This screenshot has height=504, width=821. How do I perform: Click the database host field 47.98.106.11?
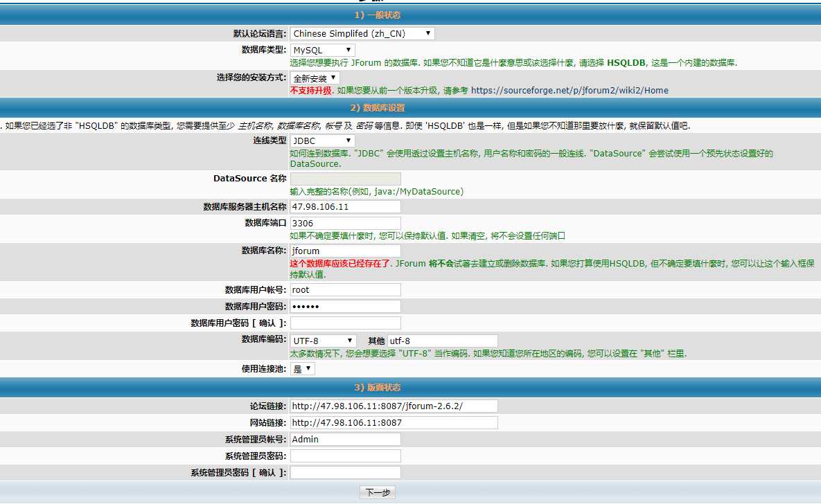click(346, 207)
